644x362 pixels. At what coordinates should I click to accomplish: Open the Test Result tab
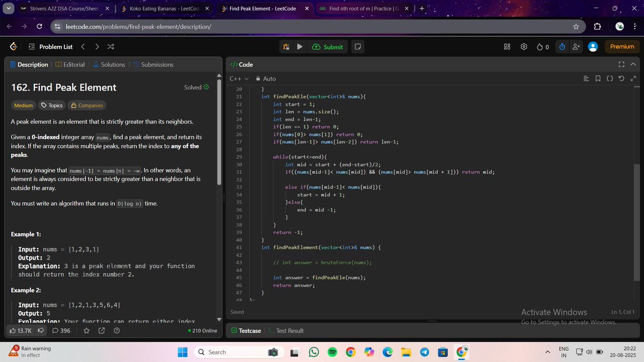(286, 330)
